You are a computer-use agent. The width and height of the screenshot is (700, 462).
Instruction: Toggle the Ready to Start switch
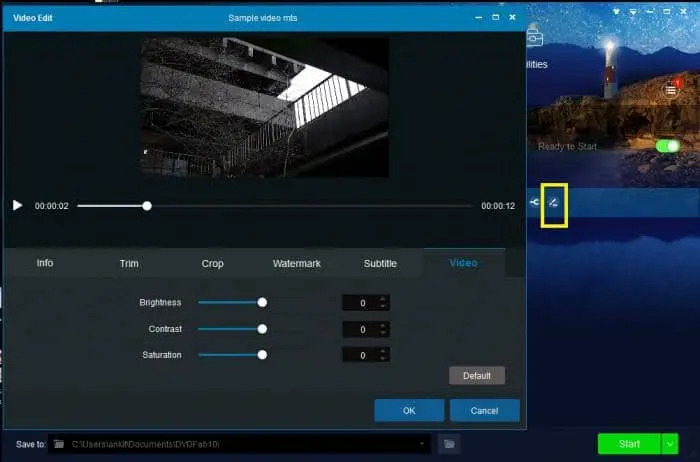pos(666,146)
